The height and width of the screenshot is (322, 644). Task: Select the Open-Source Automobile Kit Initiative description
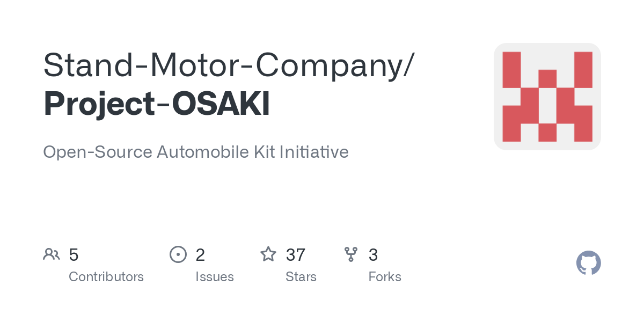(196, 152)
